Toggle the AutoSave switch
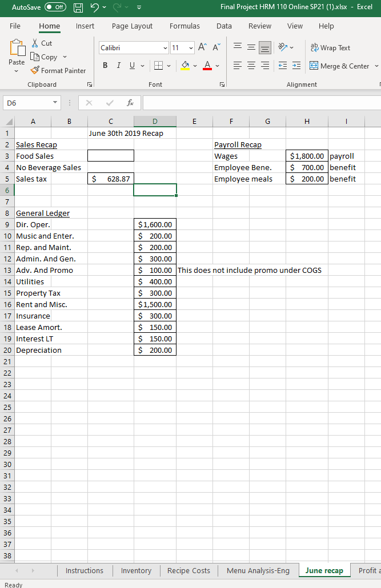 [x=55, y=7]
